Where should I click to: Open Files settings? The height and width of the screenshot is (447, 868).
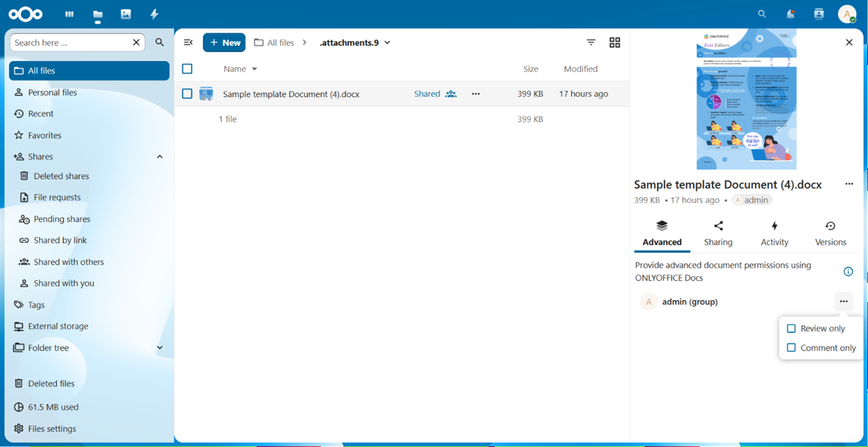point(89,429)
